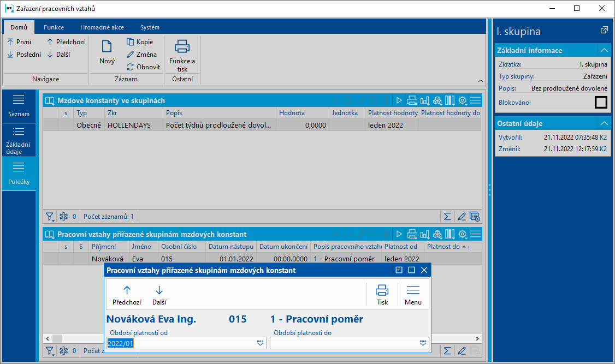Open settings gear dropdown in Mzdové konstanty header
The width and height of the screenshot is (615, 364).
click(x=463, y=101)
